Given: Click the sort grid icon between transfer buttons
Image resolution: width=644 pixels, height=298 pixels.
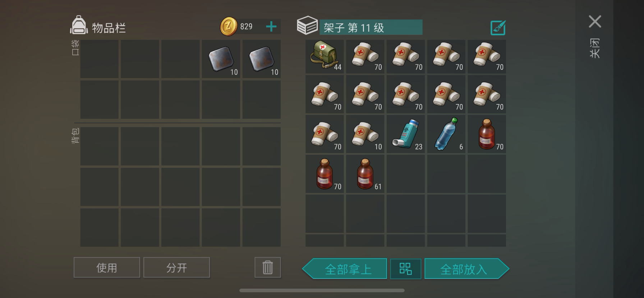Looking at the screenshot, I should (405, 268).
